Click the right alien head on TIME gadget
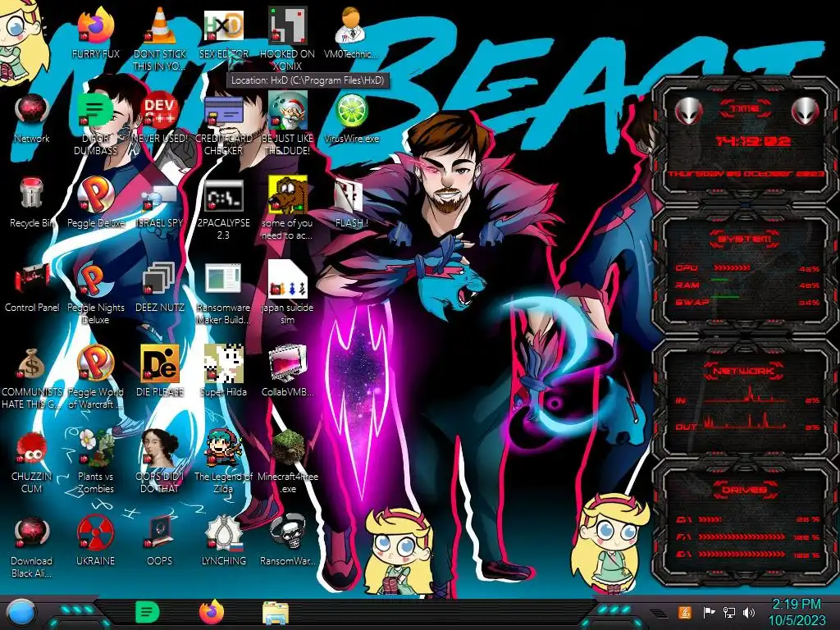The width and height of the screenshot is (840, 630). click(806, 111)
